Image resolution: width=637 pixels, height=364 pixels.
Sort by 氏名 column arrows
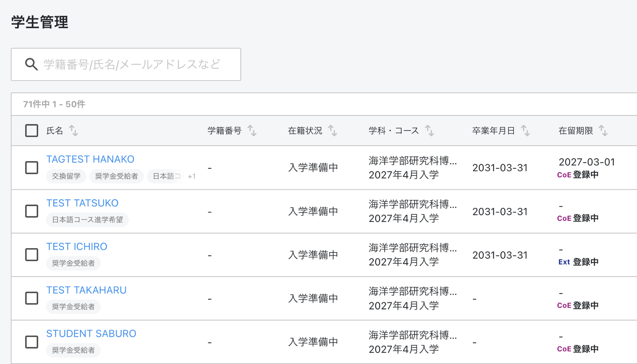click(74, 130)
